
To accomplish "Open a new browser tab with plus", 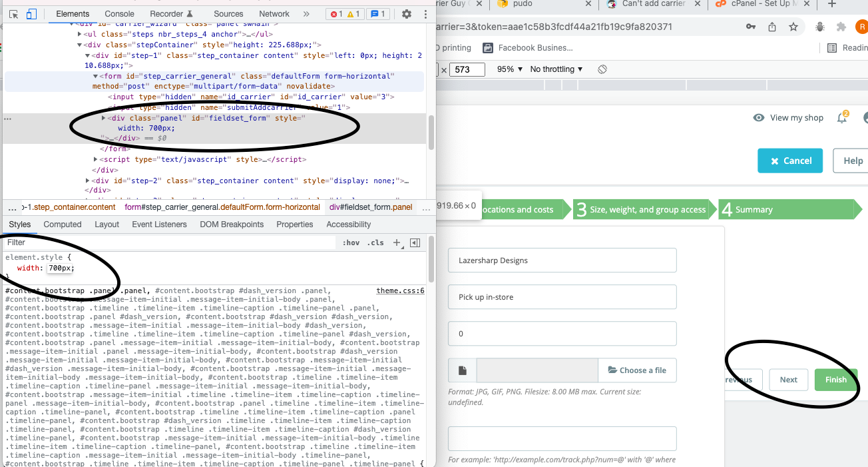I will [x=831, y=4].
